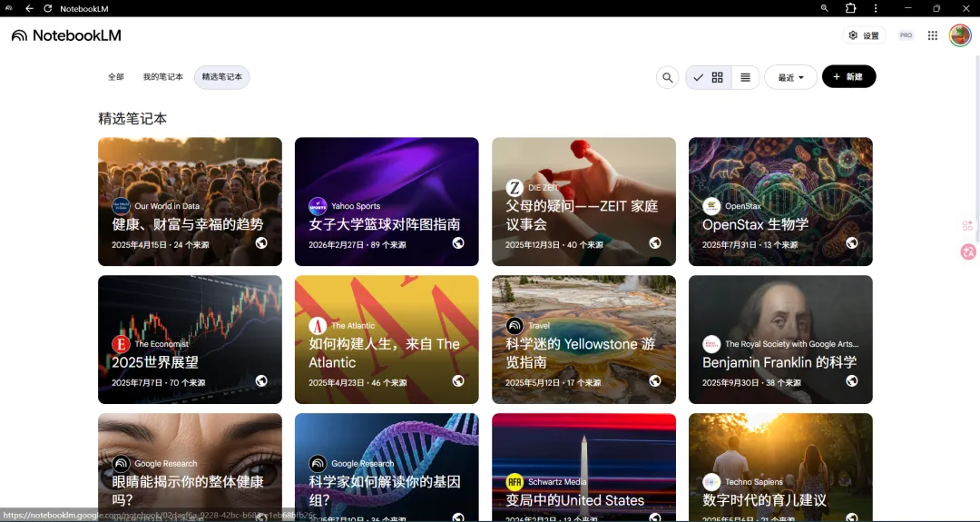Open 变局中的United States notebook
The width and height of the screenshot is (980, 522).
coord(583,467)
